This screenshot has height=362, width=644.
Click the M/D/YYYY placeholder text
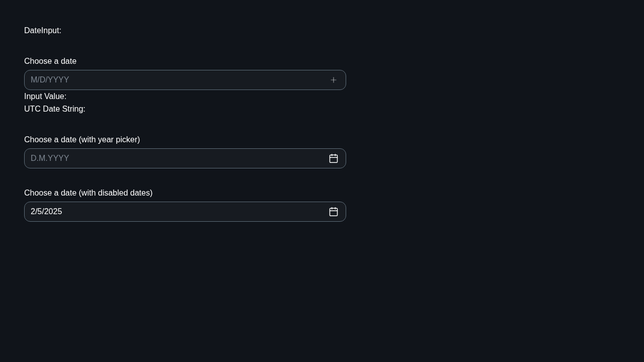point(50,80)
